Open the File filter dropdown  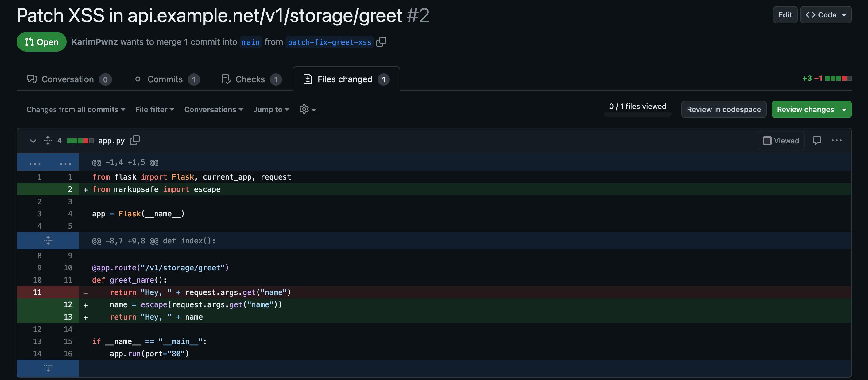pyautogui.click(x=155, y=110)
